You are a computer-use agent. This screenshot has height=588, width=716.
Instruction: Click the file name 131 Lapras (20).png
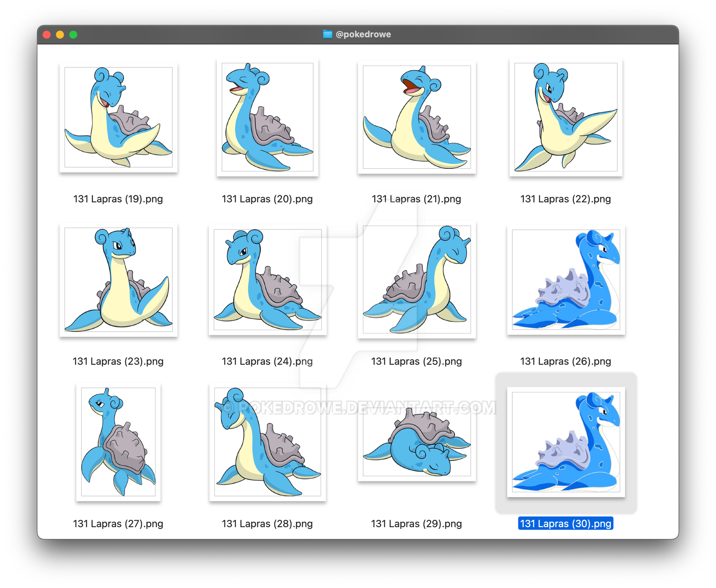click(x=267, y=199)
